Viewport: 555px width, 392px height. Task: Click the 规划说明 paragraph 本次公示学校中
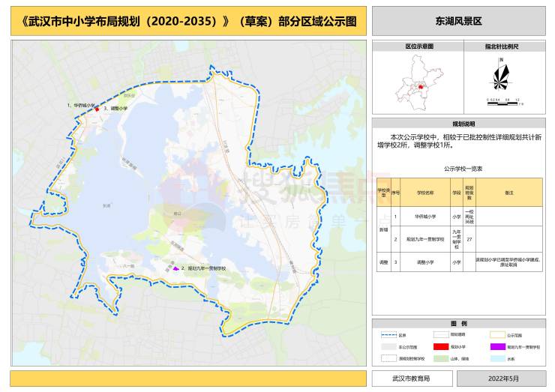460,141
